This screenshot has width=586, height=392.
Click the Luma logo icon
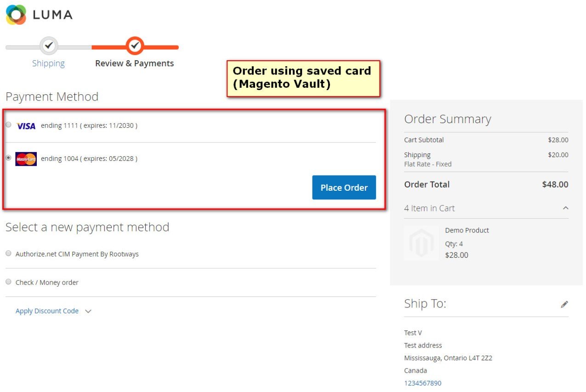click(16, 15)
